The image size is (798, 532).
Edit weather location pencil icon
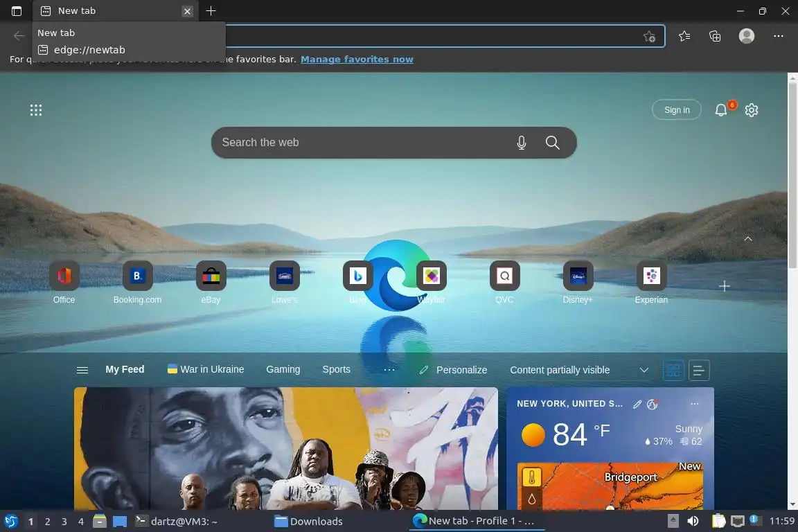(x=637, y=405)
